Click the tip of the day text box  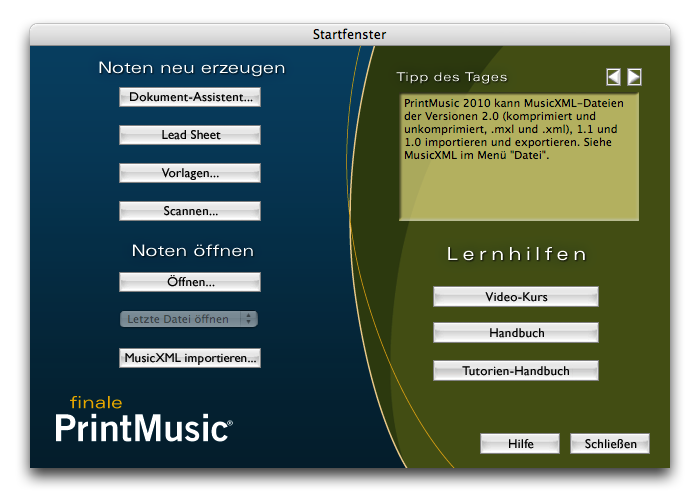(519, 157)
